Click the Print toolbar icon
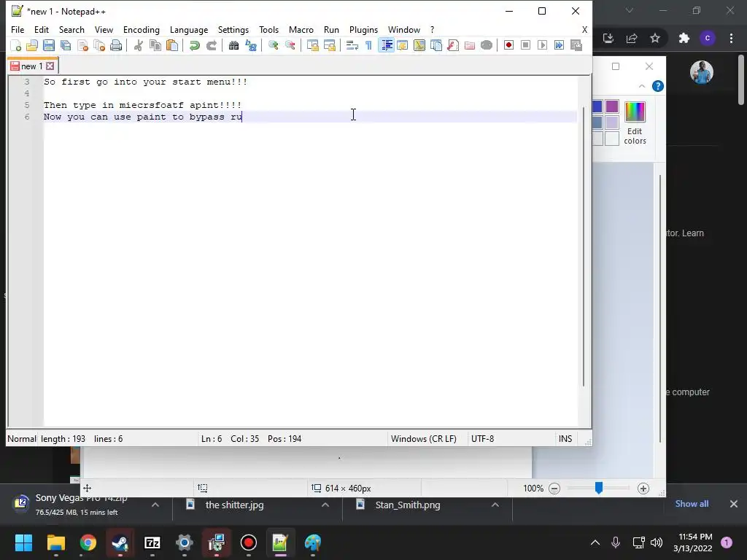The image size is (747, 560). [116, 45]
